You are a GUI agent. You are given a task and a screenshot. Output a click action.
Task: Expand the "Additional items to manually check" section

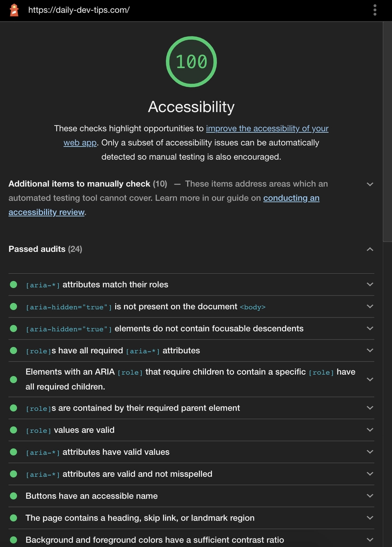370,184
